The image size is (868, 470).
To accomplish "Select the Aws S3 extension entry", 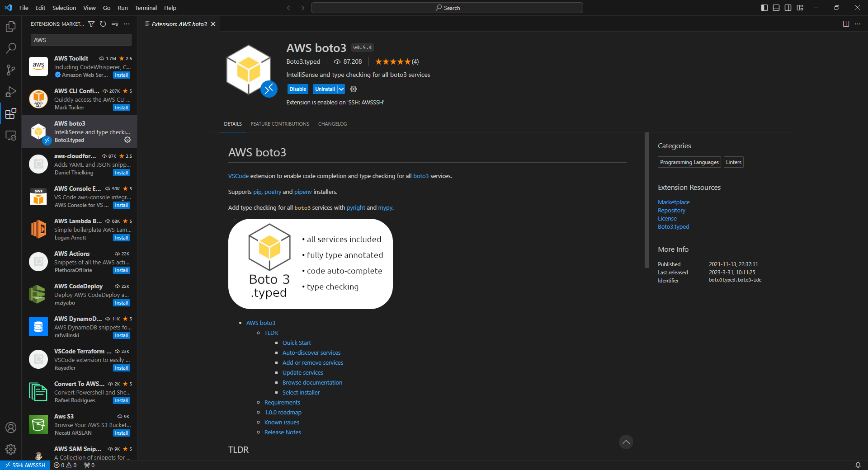I will 80,424.
